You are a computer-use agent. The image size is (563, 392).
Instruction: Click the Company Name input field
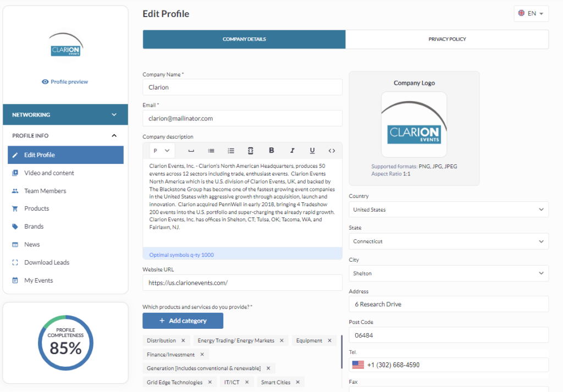pos(242,87)
